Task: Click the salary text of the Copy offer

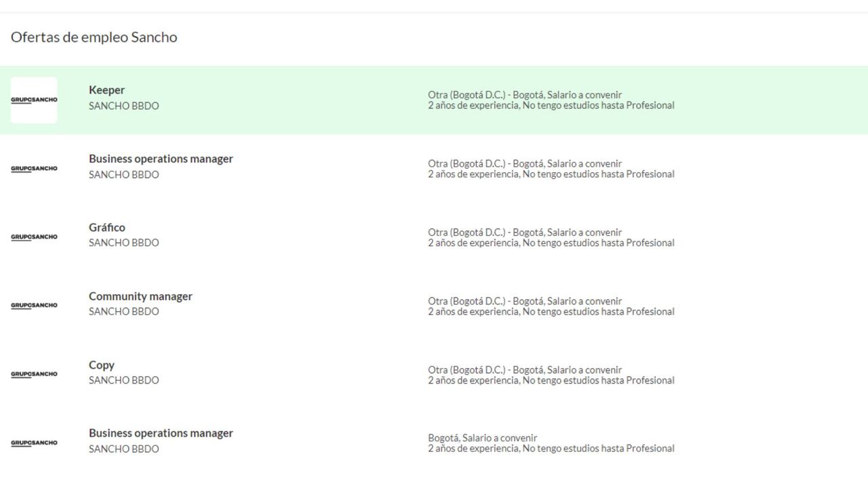Action: [x=524, y=370]
